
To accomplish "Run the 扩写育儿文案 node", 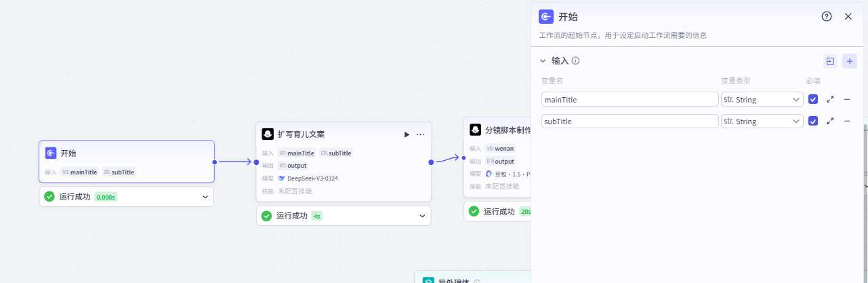I will 407,134.
